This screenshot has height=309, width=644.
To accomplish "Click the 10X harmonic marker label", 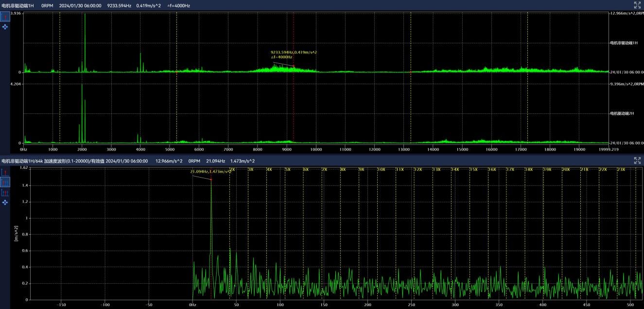I will click(x=381, y=169).
